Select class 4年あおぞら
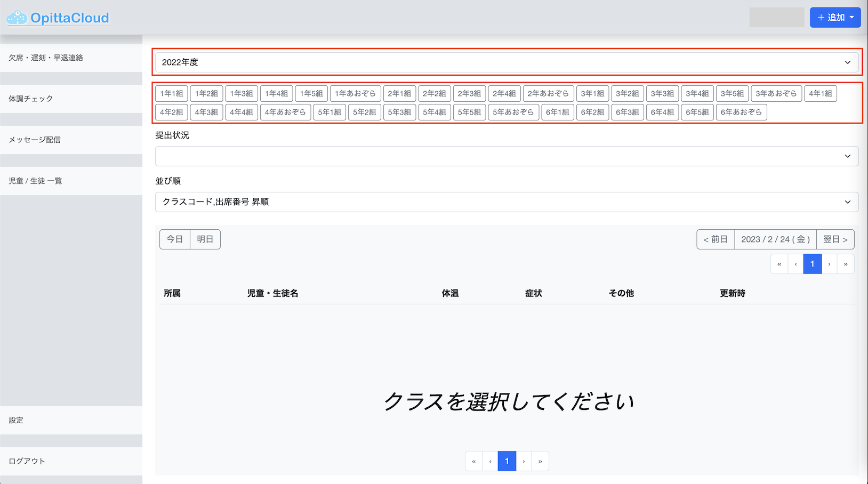The width and height of the screenshot is (868, 484). [x=286, y=112]
